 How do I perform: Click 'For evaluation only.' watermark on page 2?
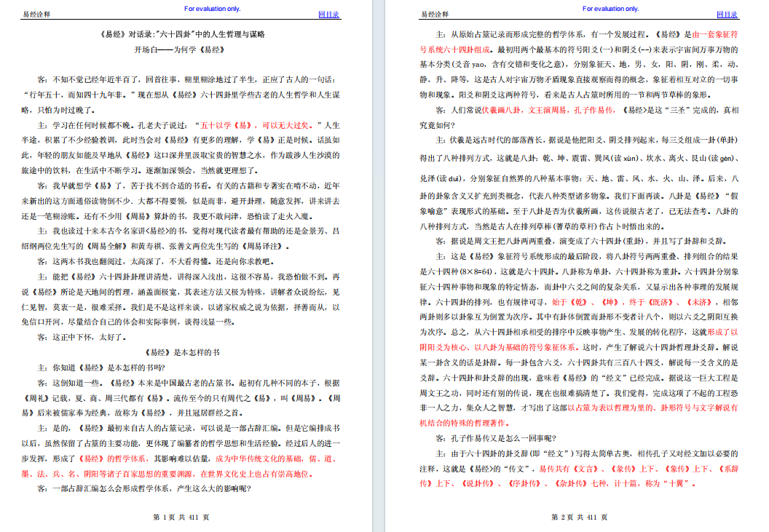point(610,9)
